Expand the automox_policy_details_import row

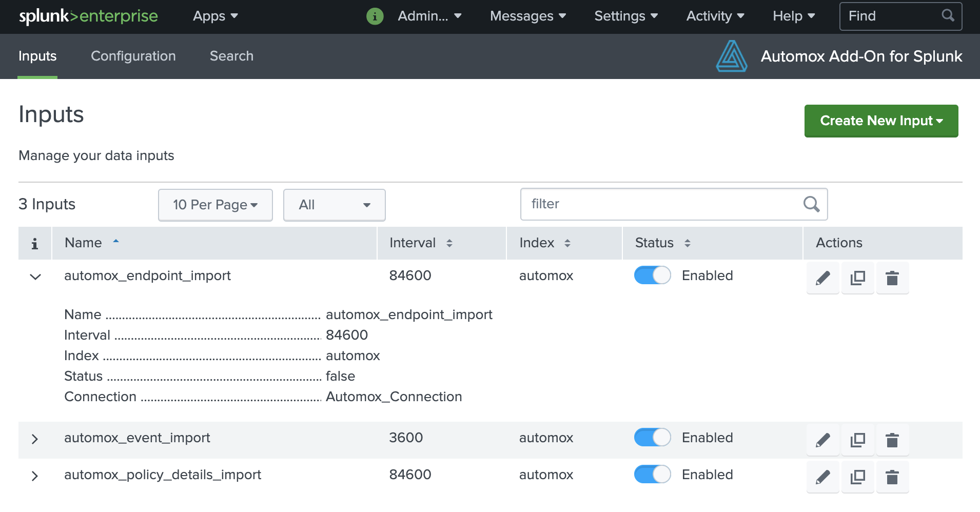(x=35, y=476)
